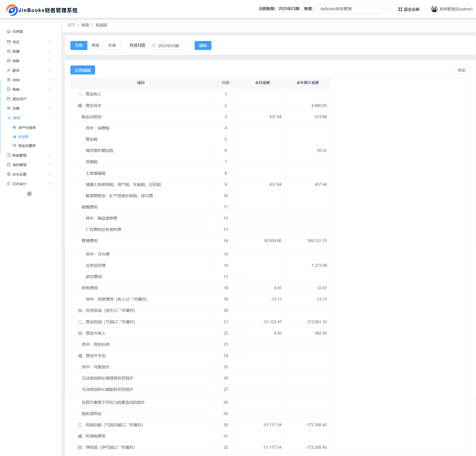Click the 本年累计金额 column header
Image resolution: width=476 pixels, height=456 pixels.
click(308, 83)
